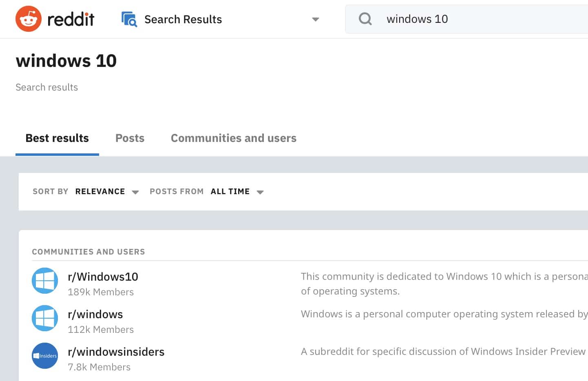This screenshot has width=588, height=381.
Task: Open the Posts from All Time dropdown
Action: click(237, 192)
